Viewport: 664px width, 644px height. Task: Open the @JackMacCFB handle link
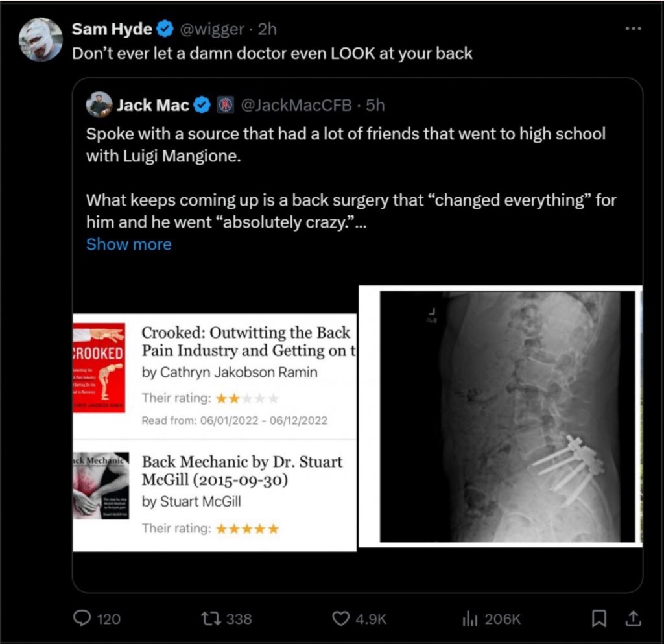[x=296, y=105]
